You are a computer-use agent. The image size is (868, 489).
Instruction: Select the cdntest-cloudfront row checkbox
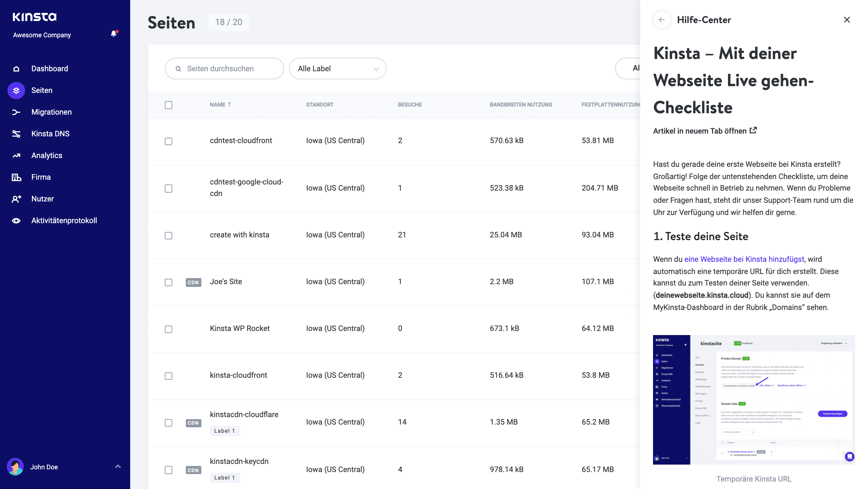pyautogui.click(x=169, y=141)
